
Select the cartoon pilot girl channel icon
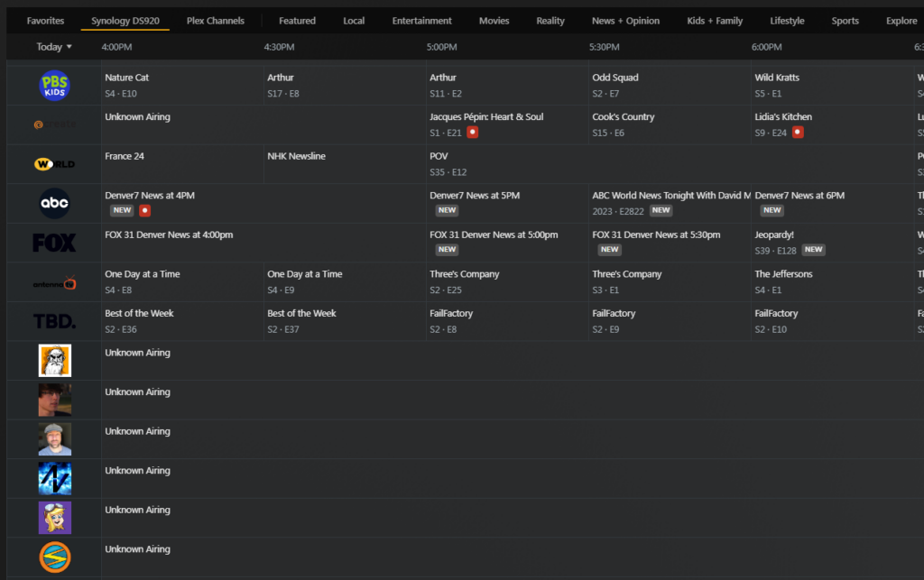click(x=55, y=518)
